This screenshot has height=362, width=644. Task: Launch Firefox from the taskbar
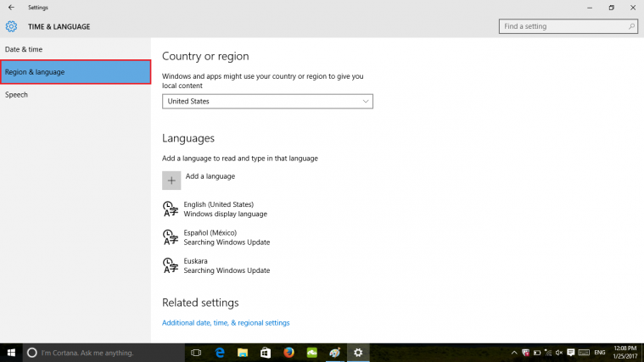coord(288,353)
